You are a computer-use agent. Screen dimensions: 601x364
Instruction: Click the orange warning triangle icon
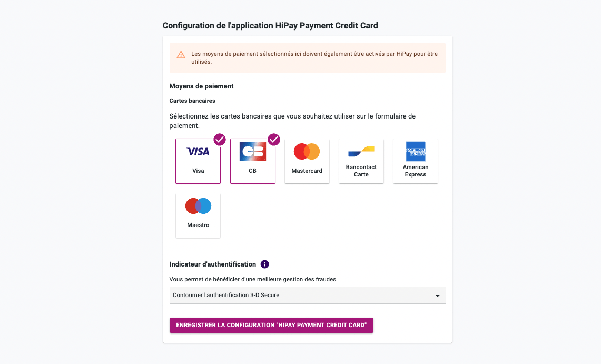click(181, 55)
